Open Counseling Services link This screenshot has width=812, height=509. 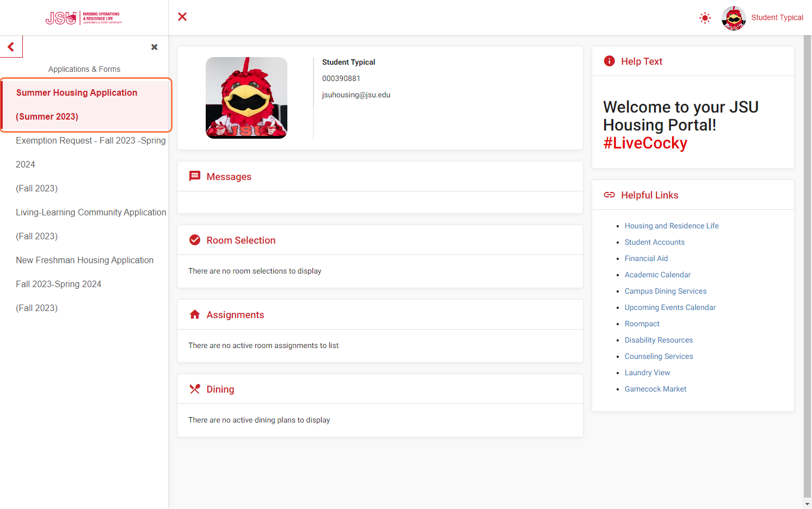click(659, 356)
